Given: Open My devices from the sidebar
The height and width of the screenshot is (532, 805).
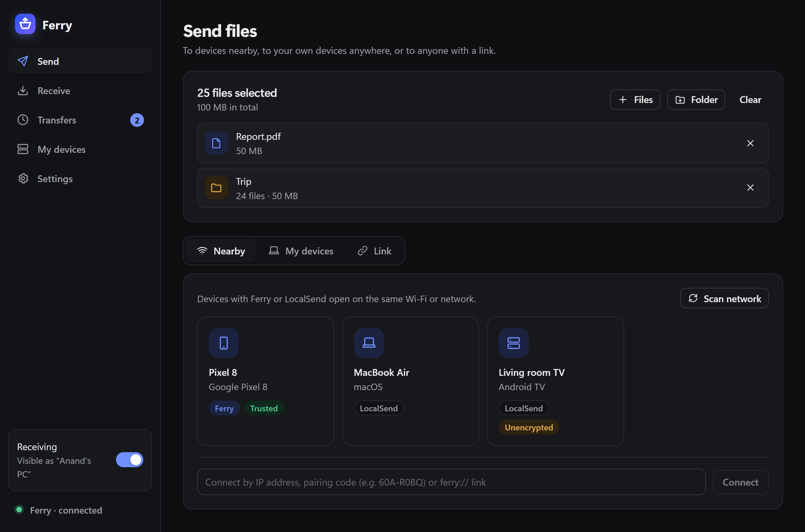Looking at the screenshot, I should coord(80,149).
